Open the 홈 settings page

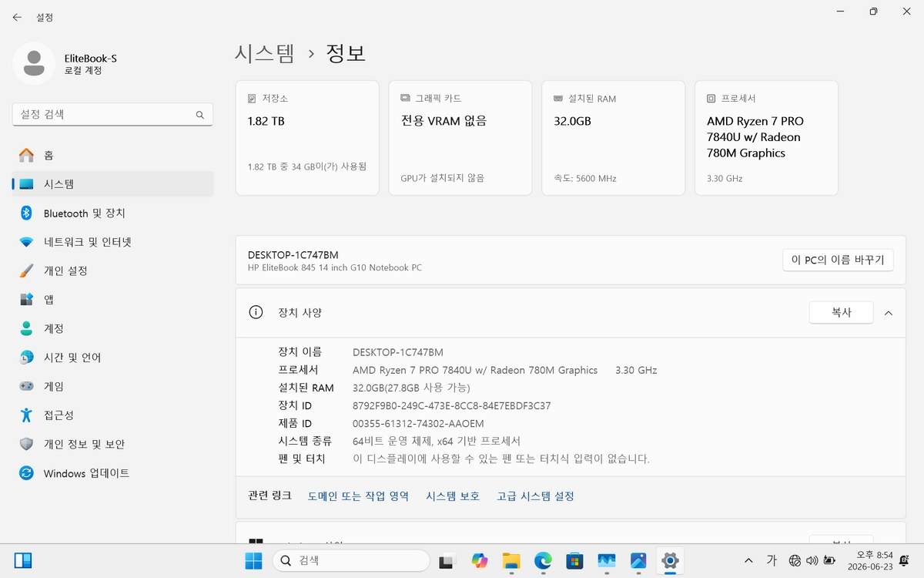tap(113, 156)
